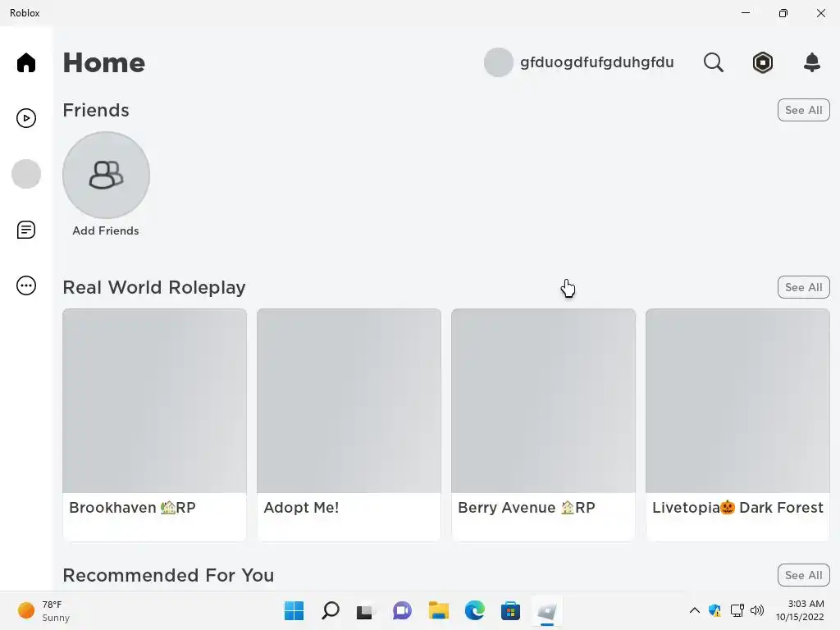Click the Recommended For You heading
The width and height of the screenshot is (840, 630).
pyautogui.click(x=168, y=575)
